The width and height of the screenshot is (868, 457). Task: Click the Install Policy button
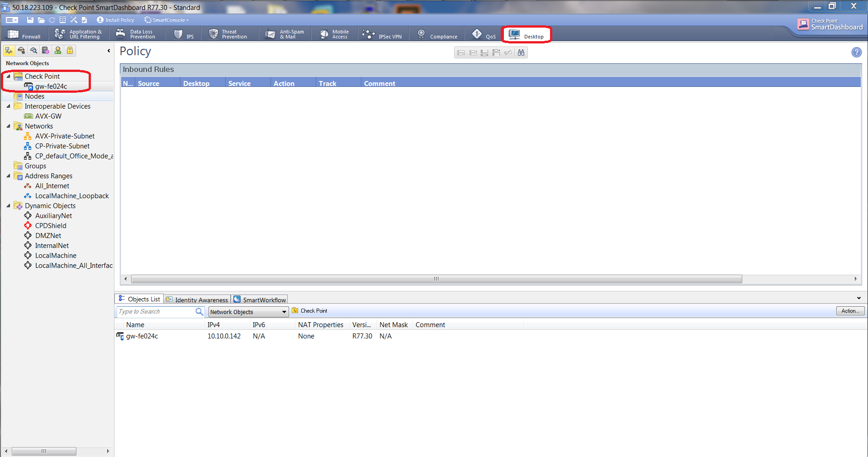point(115,20)
